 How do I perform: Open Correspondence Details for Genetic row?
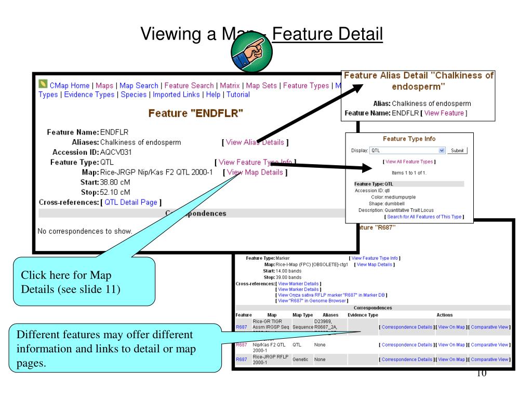pos(407,360)
